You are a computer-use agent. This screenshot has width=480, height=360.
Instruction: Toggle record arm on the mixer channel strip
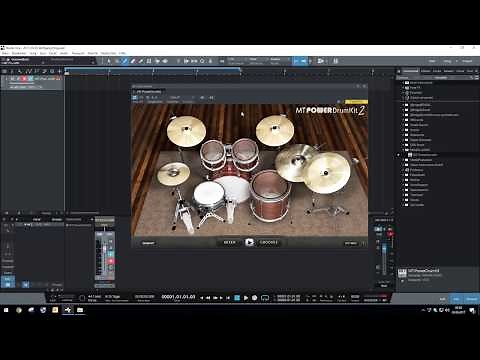click(x=111, y=261)
